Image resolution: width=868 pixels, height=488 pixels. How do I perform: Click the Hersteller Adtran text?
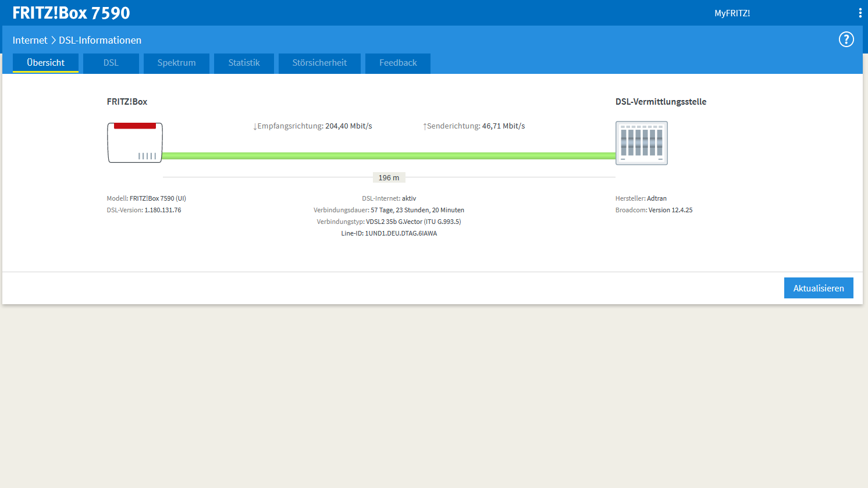click(641, 198)
